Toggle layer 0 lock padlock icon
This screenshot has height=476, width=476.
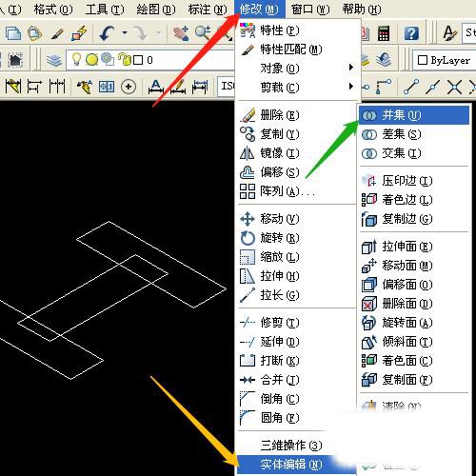(x=125, y=59)
